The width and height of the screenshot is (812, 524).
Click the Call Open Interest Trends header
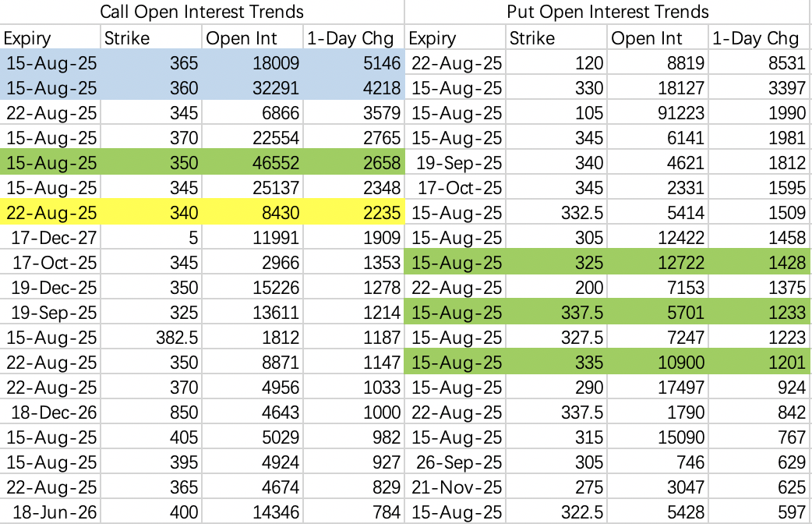pyautogui.click(x=203, y=12)
